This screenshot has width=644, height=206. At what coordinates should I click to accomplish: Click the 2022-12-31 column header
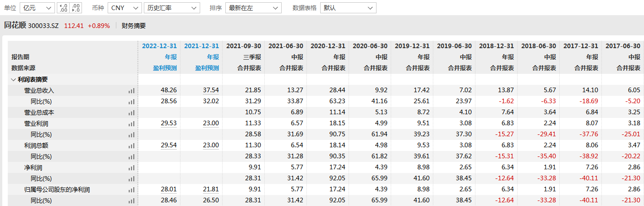point(159,46)
